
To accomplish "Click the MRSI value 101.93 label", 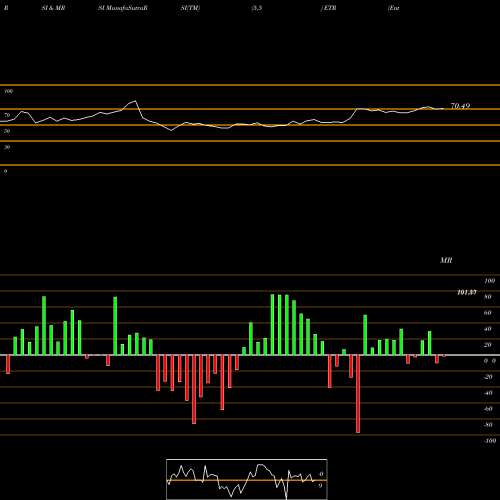I will 466,292.
